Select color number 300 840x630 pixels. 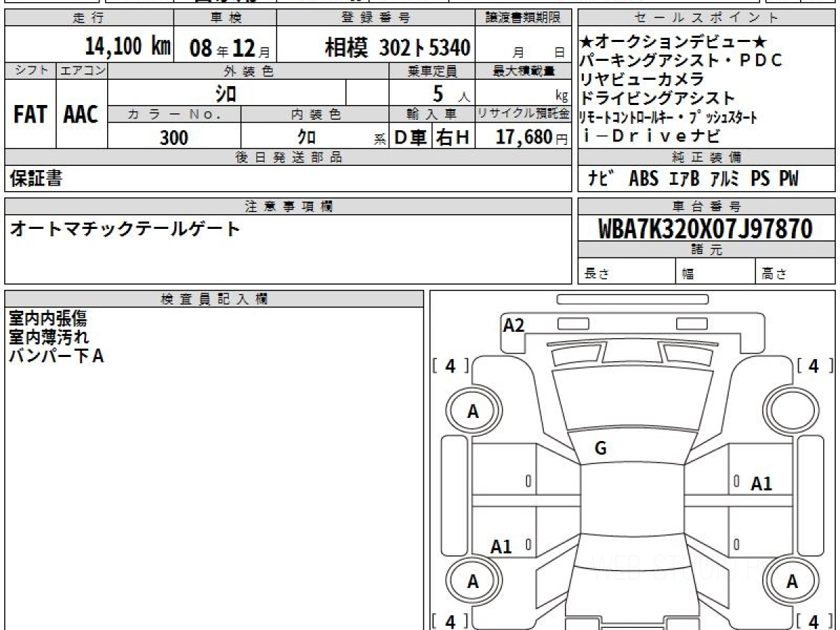(x=174, y=137)
